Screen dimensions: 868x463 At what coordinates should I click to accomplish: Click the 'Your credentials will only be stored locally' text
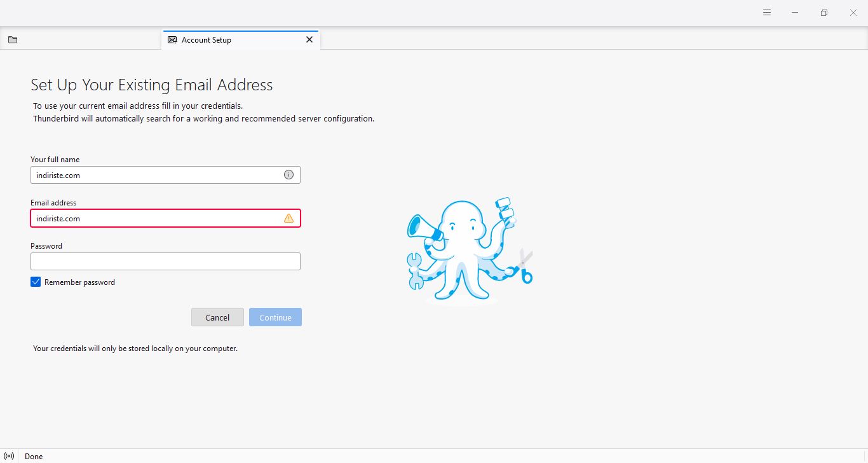[135, 349]
